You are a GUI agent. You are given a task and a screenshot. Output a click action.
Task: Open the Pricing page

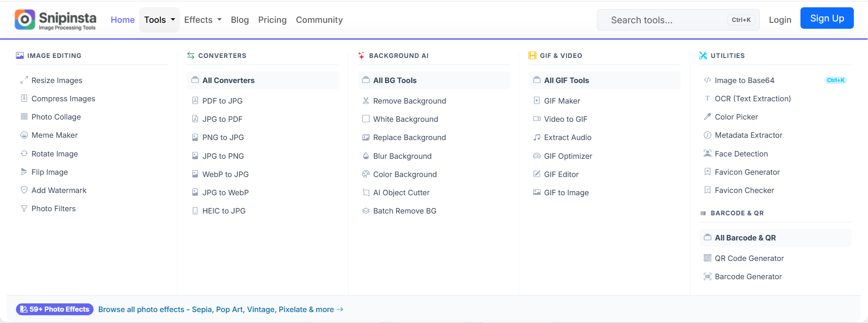click(272, 20)
